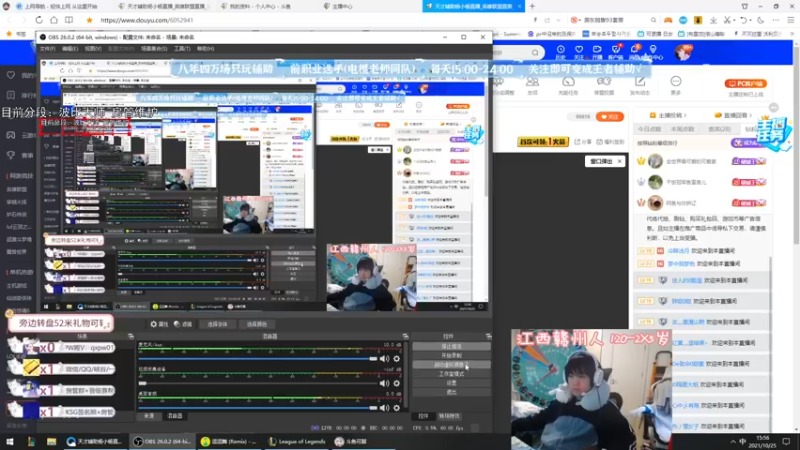Screen dimensions: 800x450
Task: Open second mixer channel gear settings
Action: (396, 383)
